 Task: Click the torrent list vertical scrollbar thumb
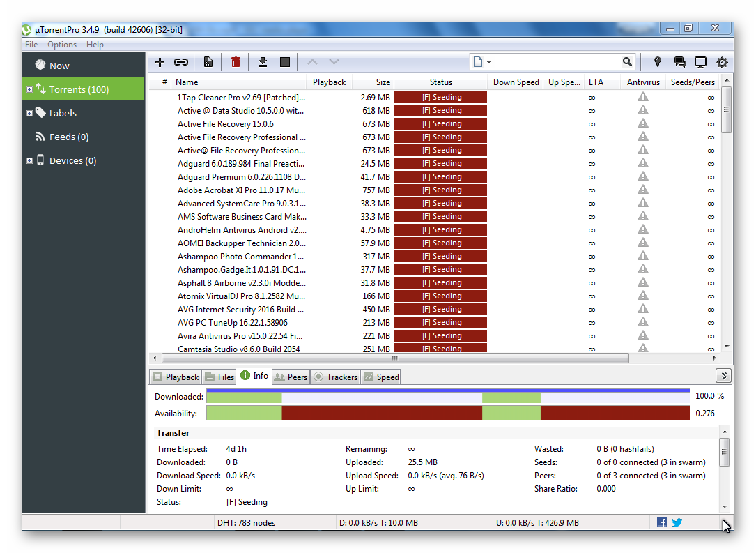pyautogui.click(x=727, y=110)
